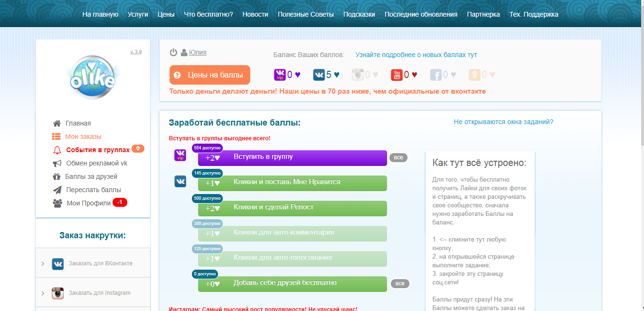Click the group icon for Мои Профили
Viewport: 644px width, 311px height.
pyautogui.click(x=57, y=203)
